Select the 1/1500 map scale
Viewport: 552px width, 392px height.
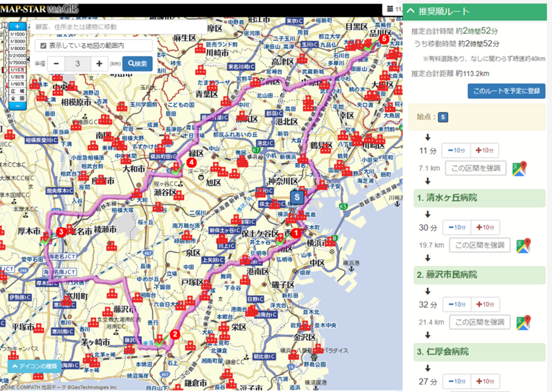[x=17, y=35]
